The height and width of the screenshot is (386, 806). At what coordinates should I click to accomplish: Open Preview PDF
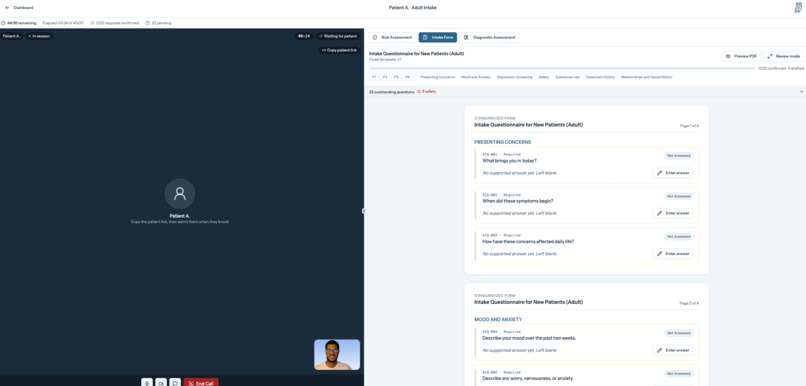tap(741, 56)
